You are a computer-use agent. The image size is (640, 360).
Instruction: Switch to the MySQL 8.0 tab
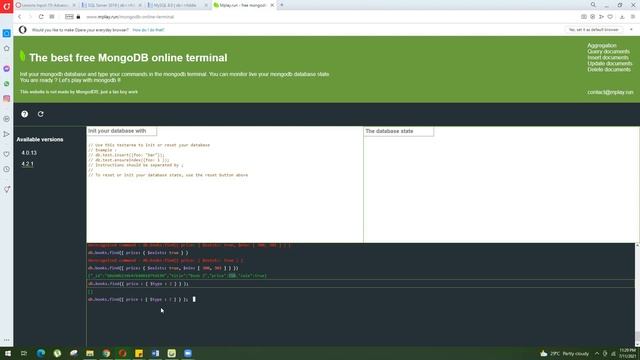177,5
